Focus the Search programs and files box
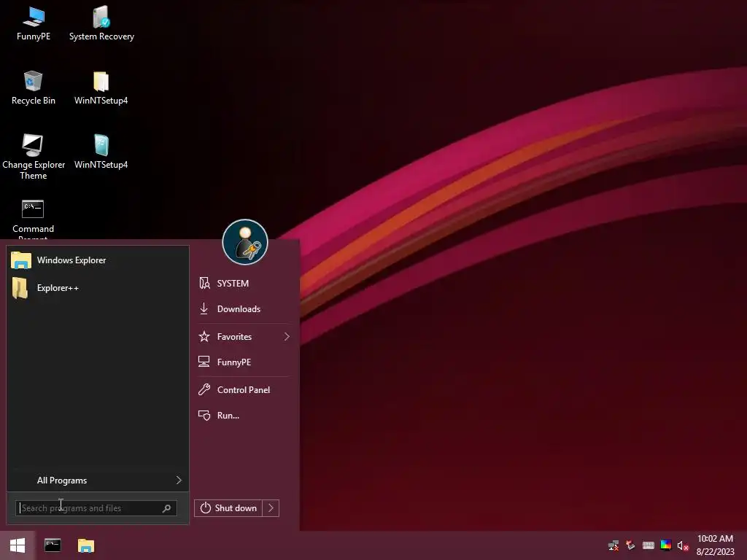The height and width of the screenshot is (560, 747). coord(96,508)
